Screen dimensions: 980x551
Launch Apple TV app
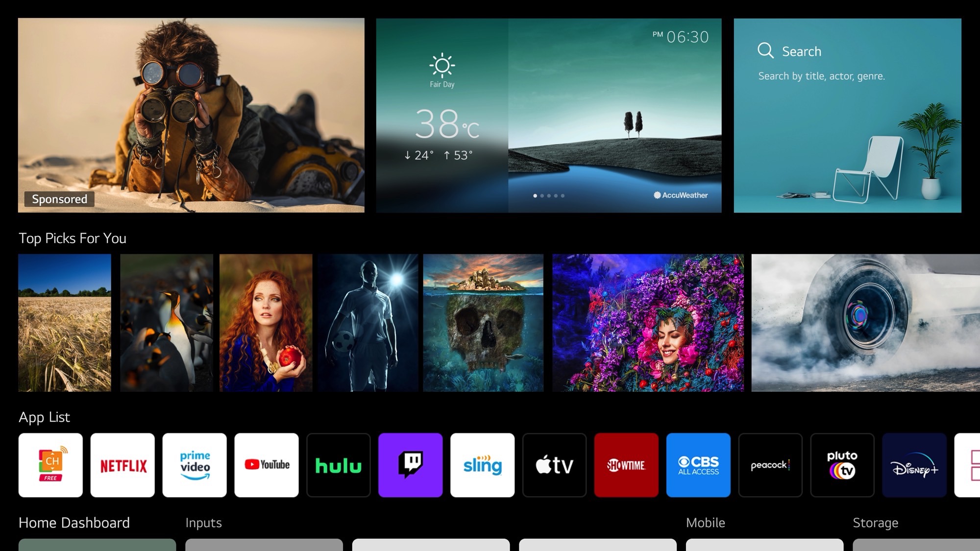coord(555,465)
